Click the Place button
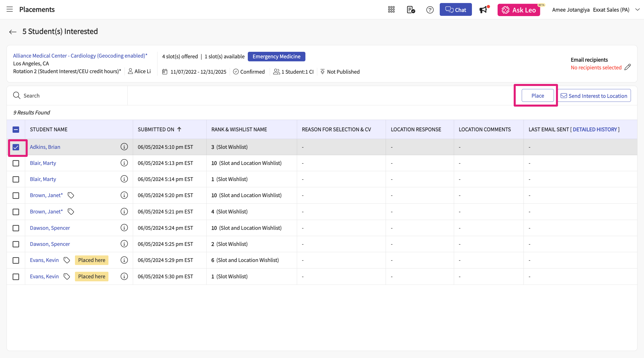The image size is (644, 358). click(538, 96)
